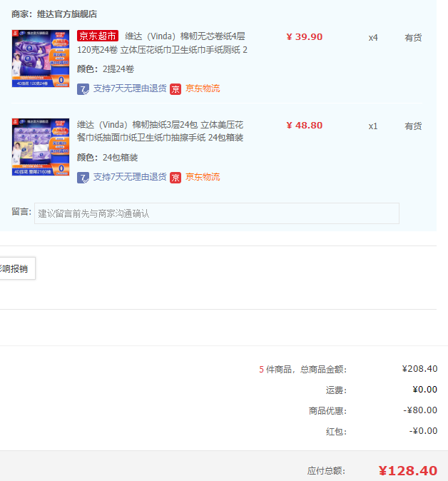Screen dimensions: 448x481
Task: Click the 商品优惠 label
Action: click(x=327, y=411)
